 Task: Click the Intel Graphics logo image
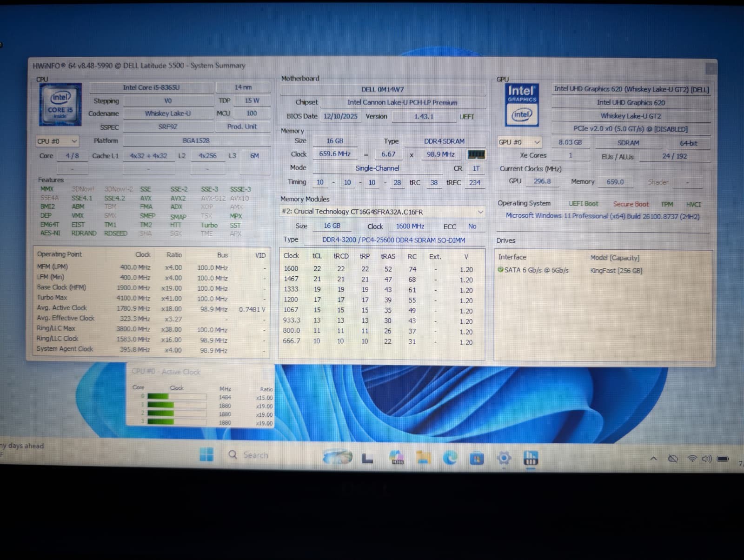pyautogui.click(x=522, y=105)
